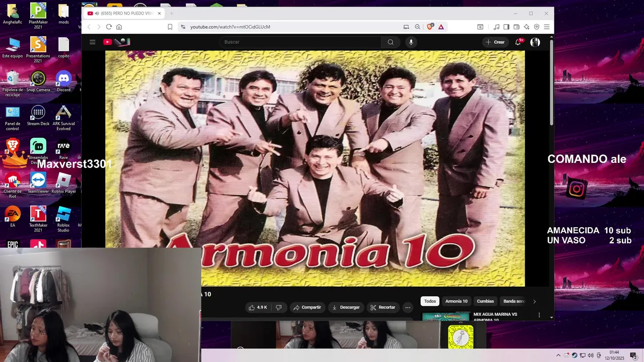The height and width of the screenshot is (362, 644).
Task: Click the Crear button
Action: tap(495, 42)
